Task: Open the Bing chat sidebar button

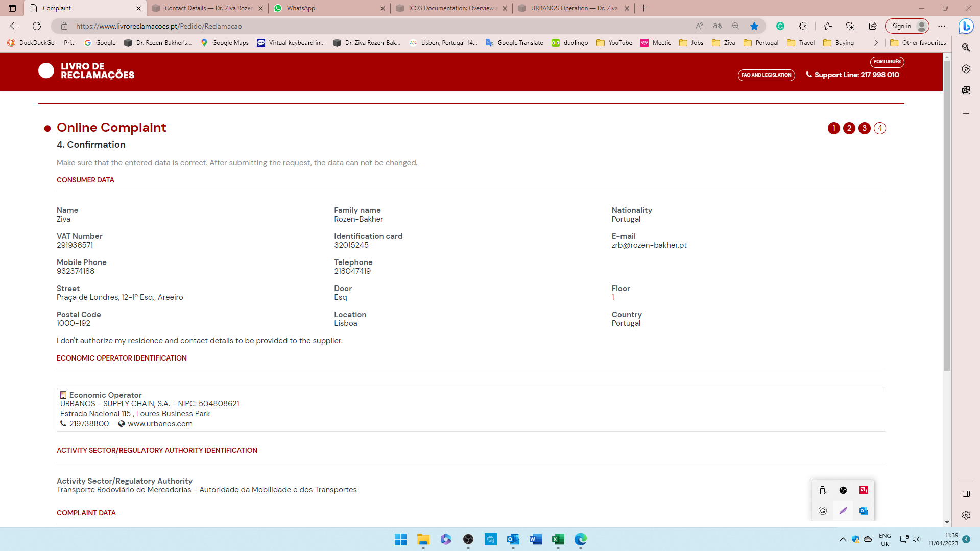Action: (x=966, y=26)
